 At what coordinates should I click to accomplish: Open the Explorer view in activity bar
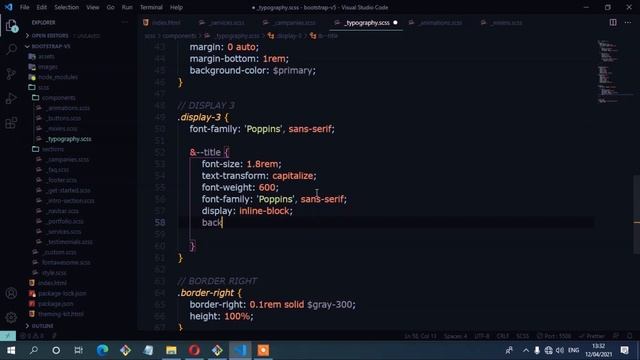tap(11, 26)
